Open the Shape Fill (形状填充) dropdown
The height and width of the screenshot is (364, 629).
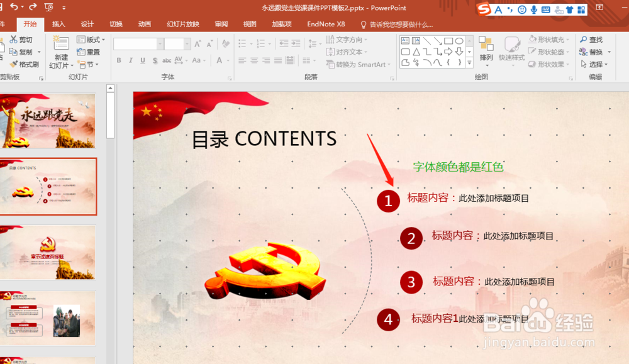point(549,39)
